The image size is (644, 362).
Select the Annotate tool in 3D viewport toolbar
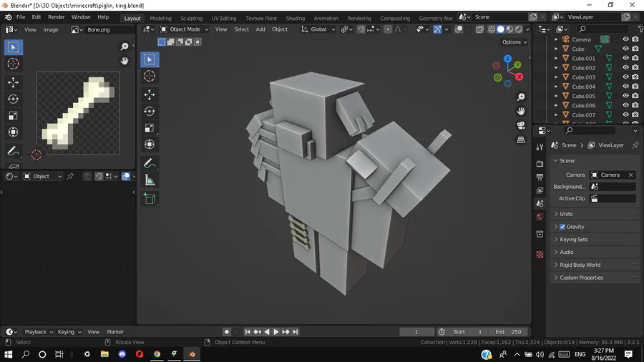[x=150, y=163]
